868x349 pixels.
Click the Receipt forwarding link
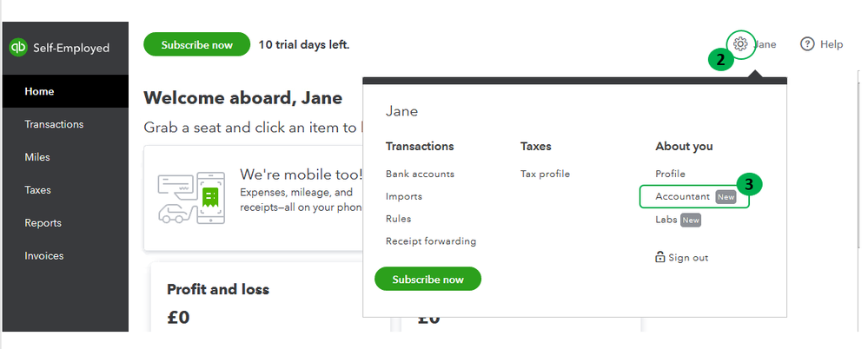(x=431, y=241)
